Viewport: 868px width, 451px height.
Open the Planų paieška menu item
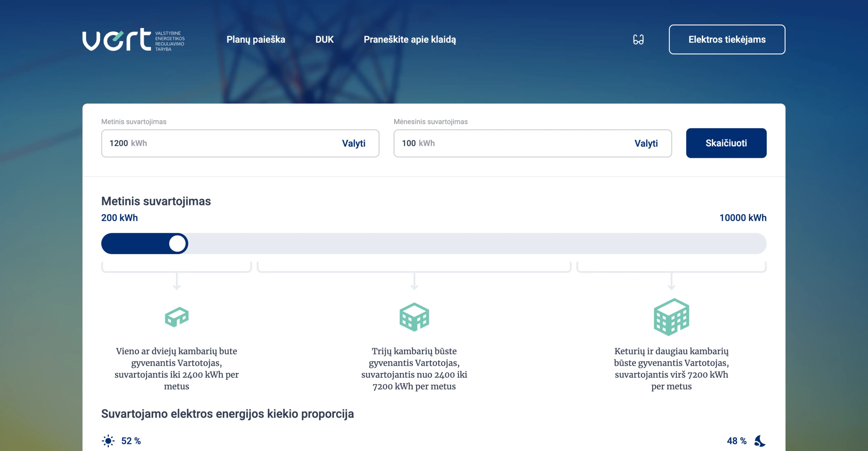(256, 40)
